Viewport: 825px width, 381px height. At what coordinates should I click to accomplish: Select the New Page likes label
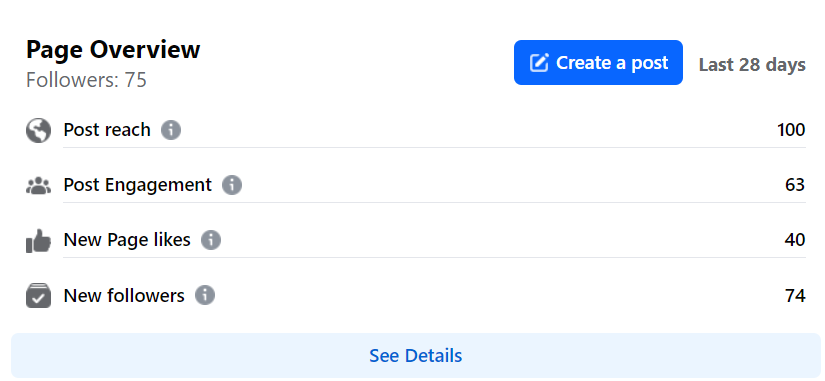point(127,240)
